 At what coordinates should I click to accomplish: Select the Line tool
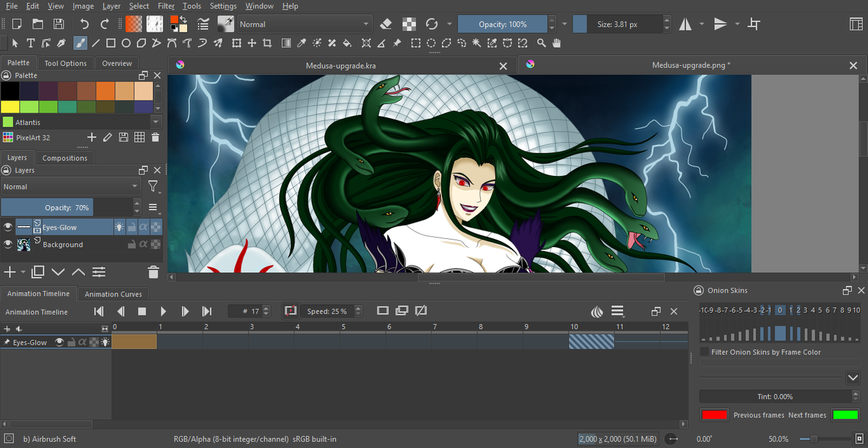click(x=96, y=43)
